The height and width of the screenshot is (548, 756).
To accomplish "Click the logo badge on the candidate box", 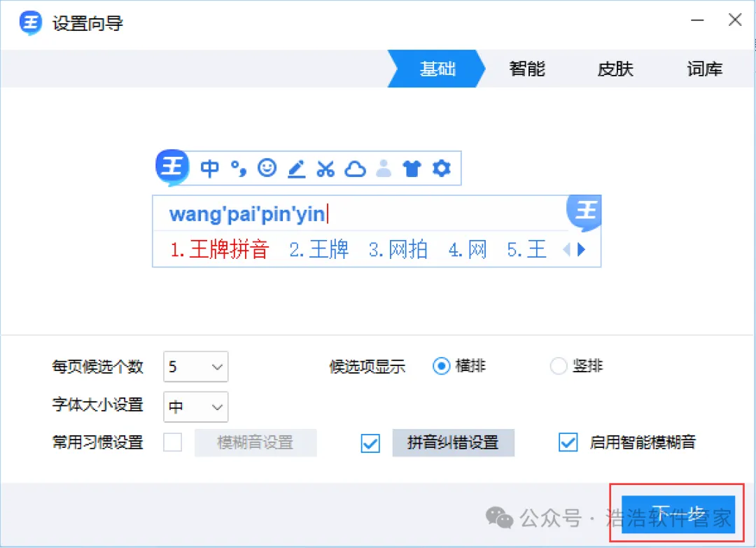I will (584, 211).
